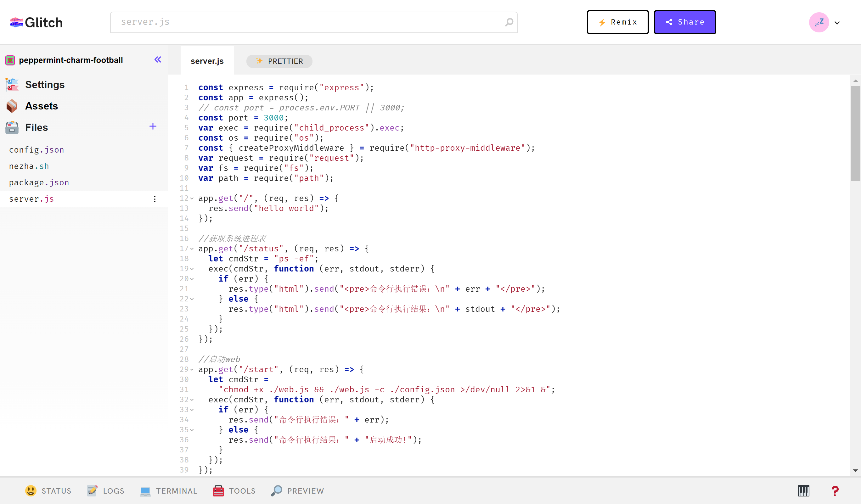Collapse the /status route at line 17

coord(192,249)
